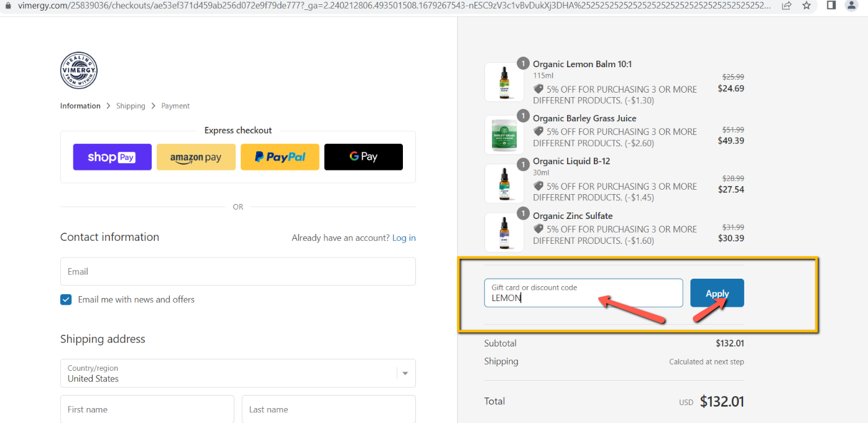Choose the Google Pay checkout option
The height and width of the screenshot is (423, 868).
coord(363,157)
